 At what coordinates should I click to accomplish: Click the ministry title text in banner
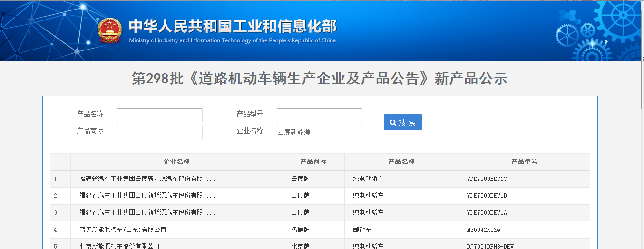pyautogui.click(x=233, y=27)
